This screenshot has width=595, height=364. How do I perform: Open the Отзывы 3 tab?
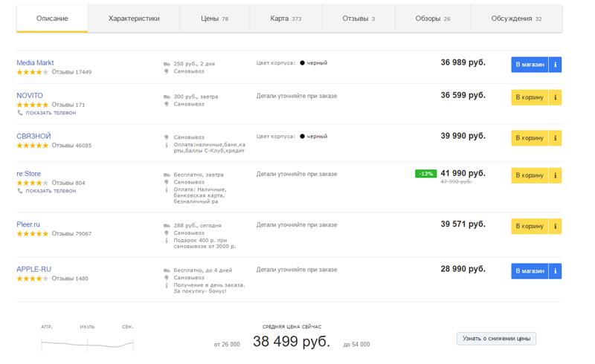358,19
